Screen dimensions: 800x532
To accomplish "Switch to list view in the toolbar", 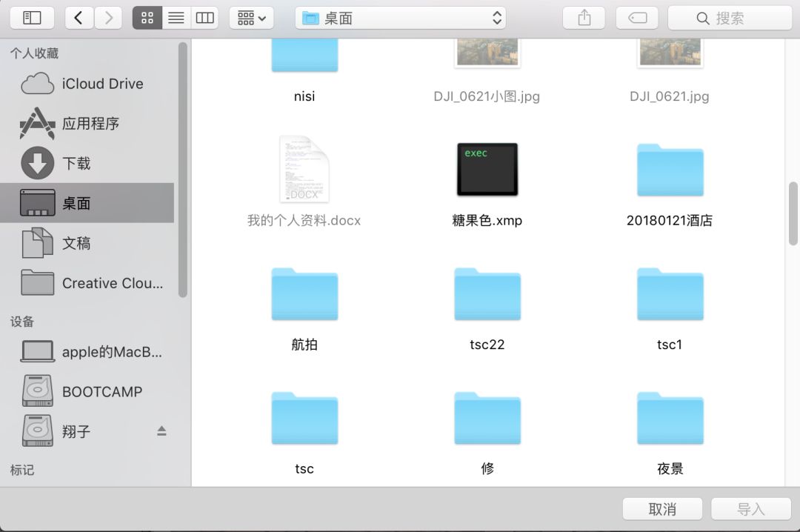I will click(176, 17).
